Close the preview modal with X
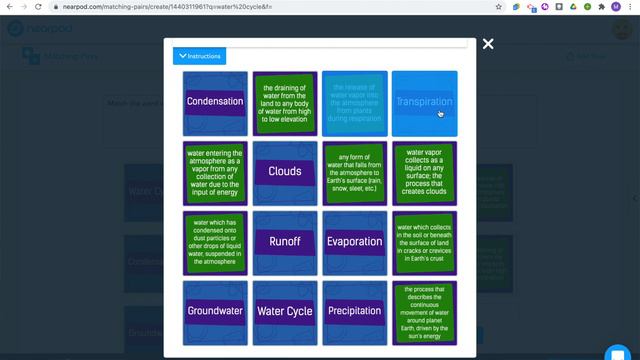This screenshot has height=360, width=640. pyautogui.click(x=488, y=44)
